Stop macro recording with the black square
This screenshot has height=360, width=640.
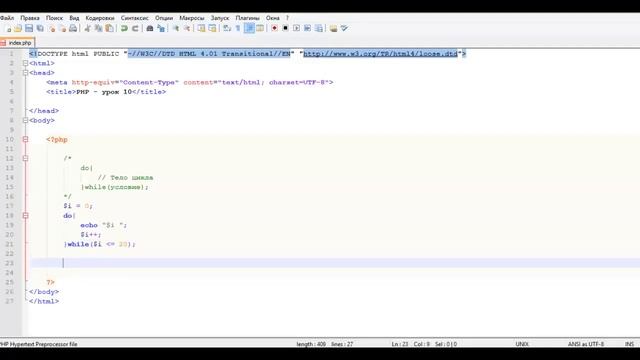click(285, 29)
